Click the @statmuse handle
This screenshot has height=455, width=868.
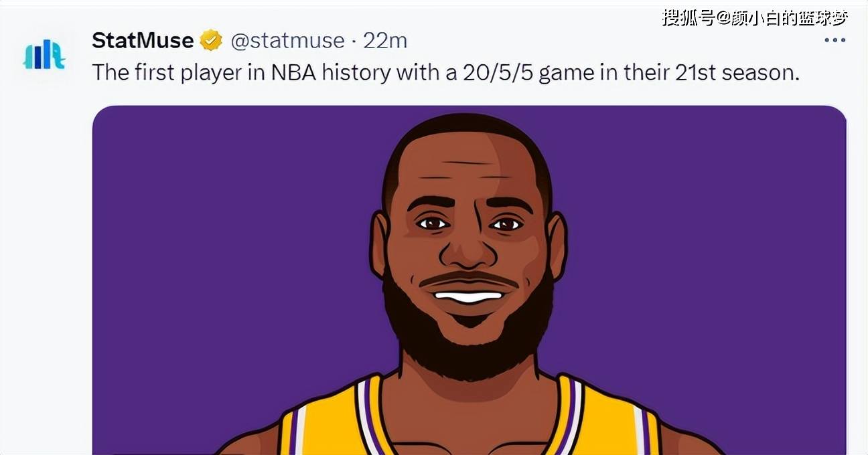(x=287, y=41)
